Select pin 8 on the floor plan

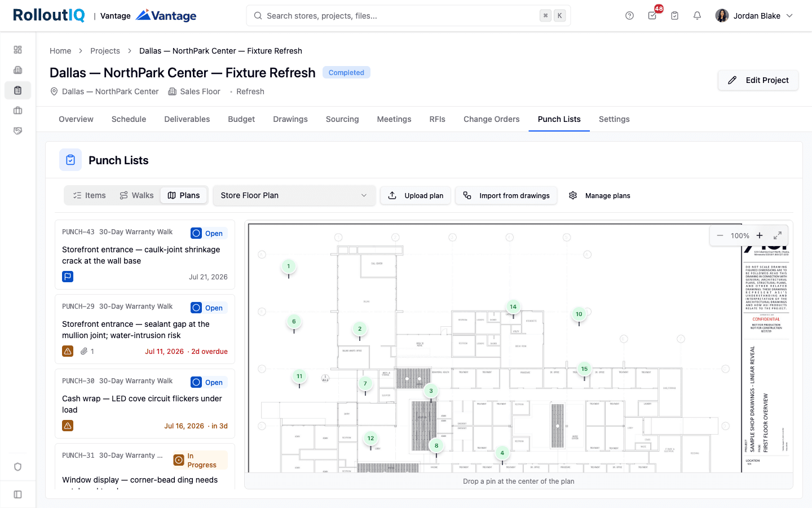[x=436, y=446]
